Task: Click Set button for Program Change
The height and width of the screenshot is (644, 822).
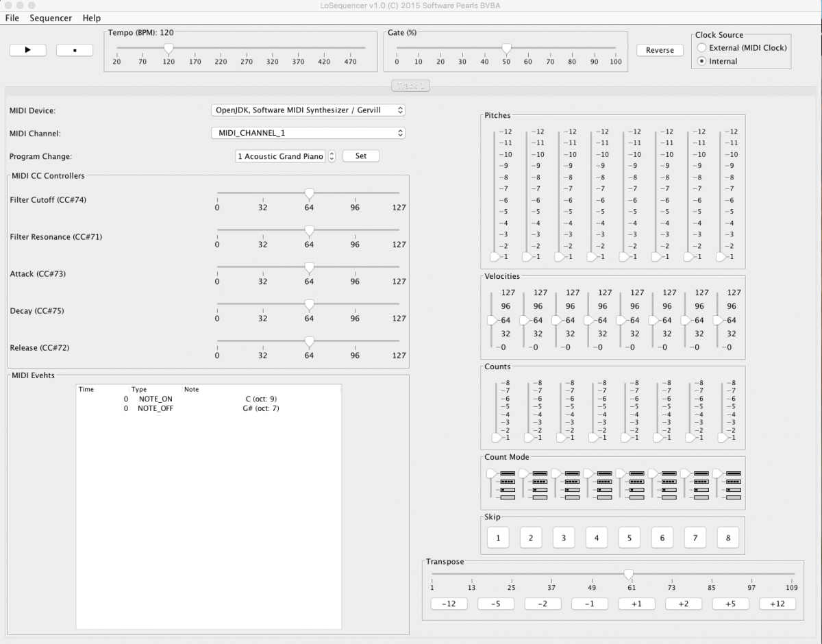Action: coord(360,156)
